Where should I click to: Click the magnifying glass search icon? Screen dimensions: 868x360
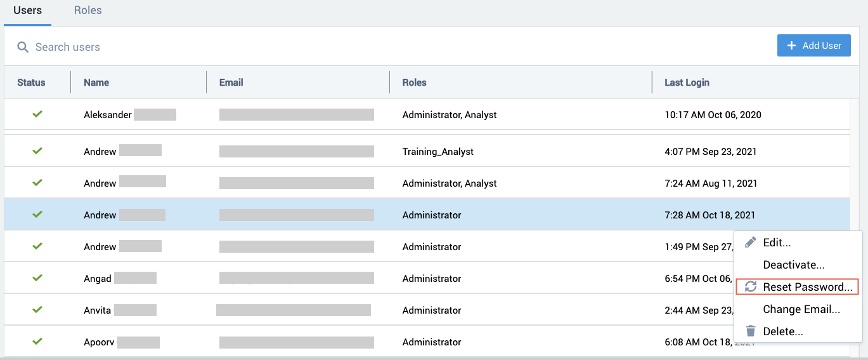click(23, 47)
